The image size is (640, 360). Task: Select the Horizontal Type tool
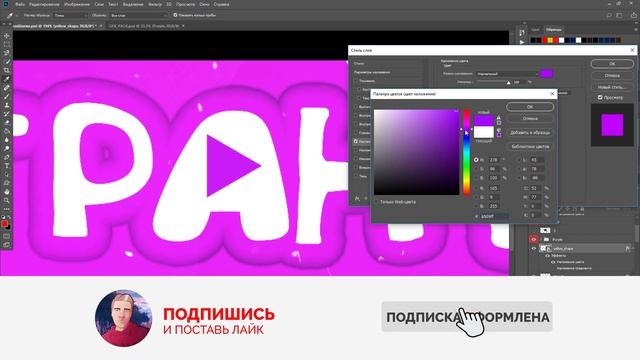click(x=7, y=166)
